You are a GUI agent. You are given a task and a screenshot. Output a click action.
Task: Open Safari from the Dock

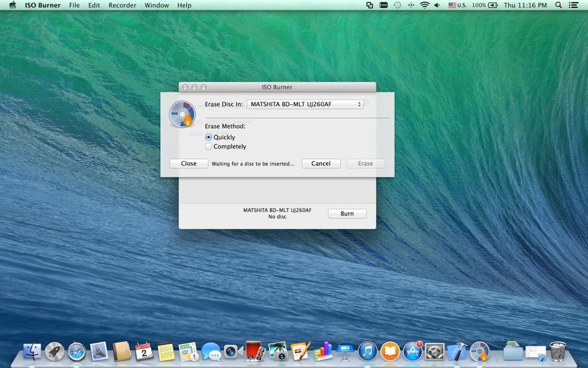pos(77,352)
